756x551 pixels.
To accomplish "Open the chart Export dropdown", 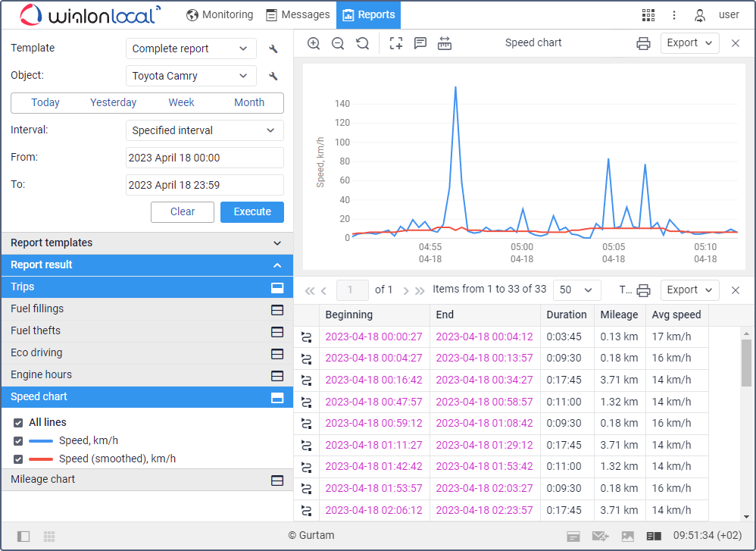I will pos(689,43).
